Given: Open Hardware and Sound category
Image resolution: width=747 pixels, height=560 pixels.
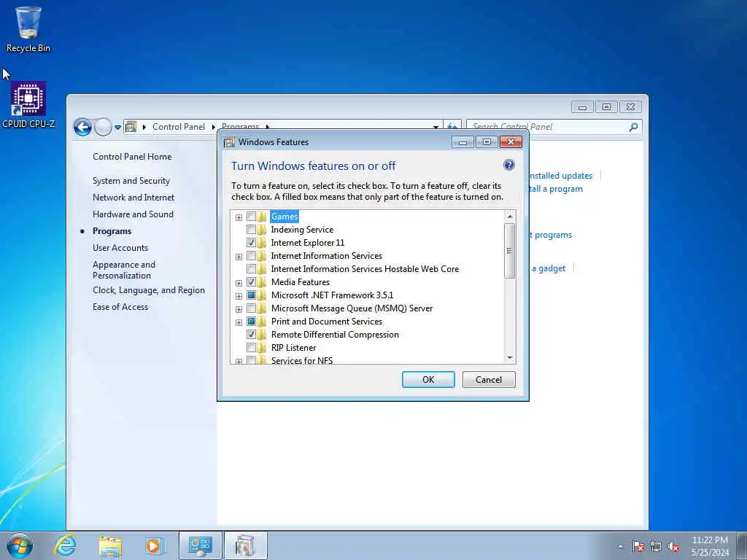Looking at the screenshot, I should point(133,214).
